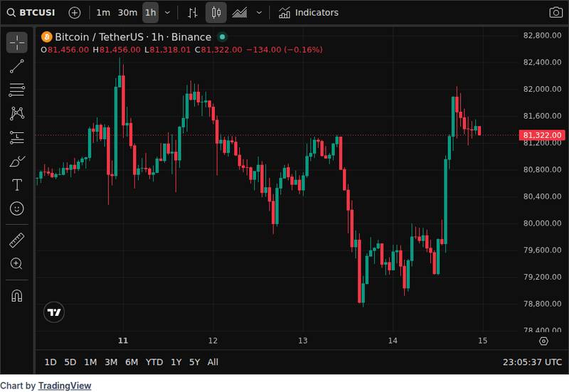Select the long position forecasting tool
Image resolution: width=569 pixels, height=392 pixels.
click(16, 137)
